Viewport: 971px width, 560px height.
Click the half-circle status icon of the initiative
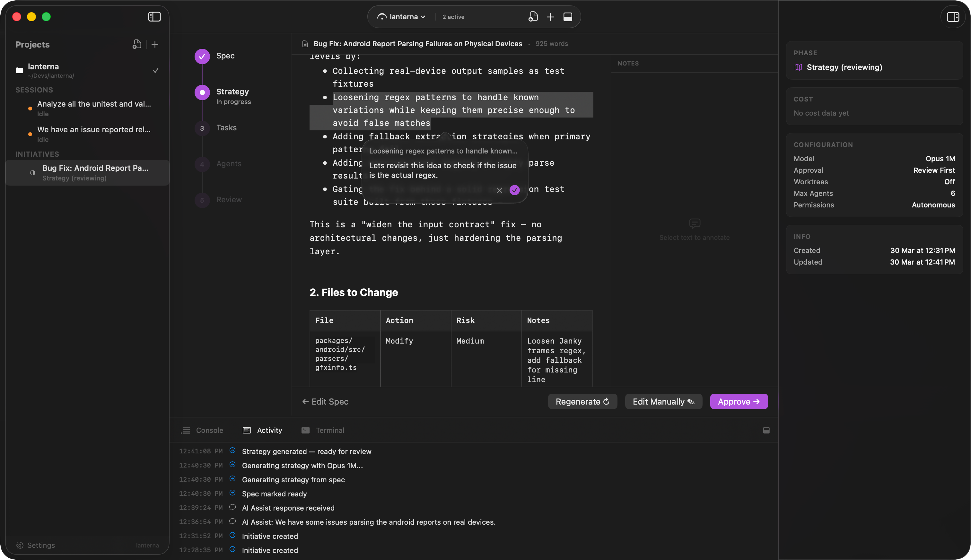(x=33, y=173)
